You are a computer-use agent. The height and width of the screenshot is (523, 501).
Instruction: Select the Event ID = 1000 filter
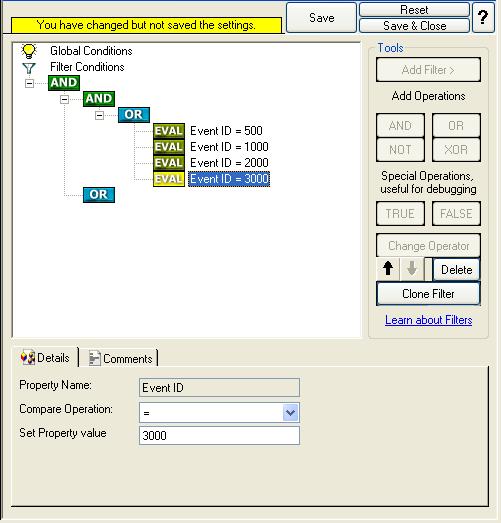coord(229,147)
